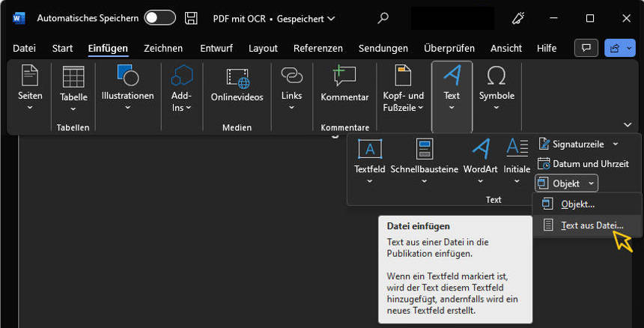This screenshot has width=644, height=328.
Task: Open the Sendungen tab
Action: [x=383, y=49]
